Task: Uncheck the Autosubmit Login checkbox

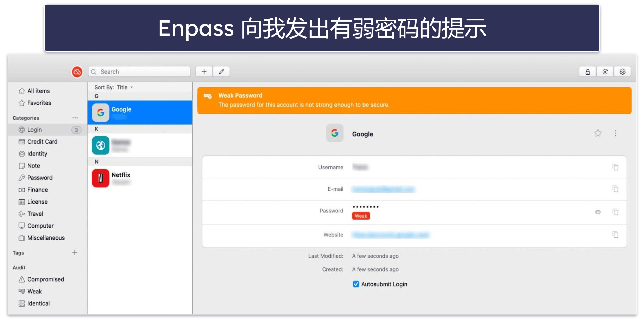Action: pyautogui.click(x=356, y=284)
